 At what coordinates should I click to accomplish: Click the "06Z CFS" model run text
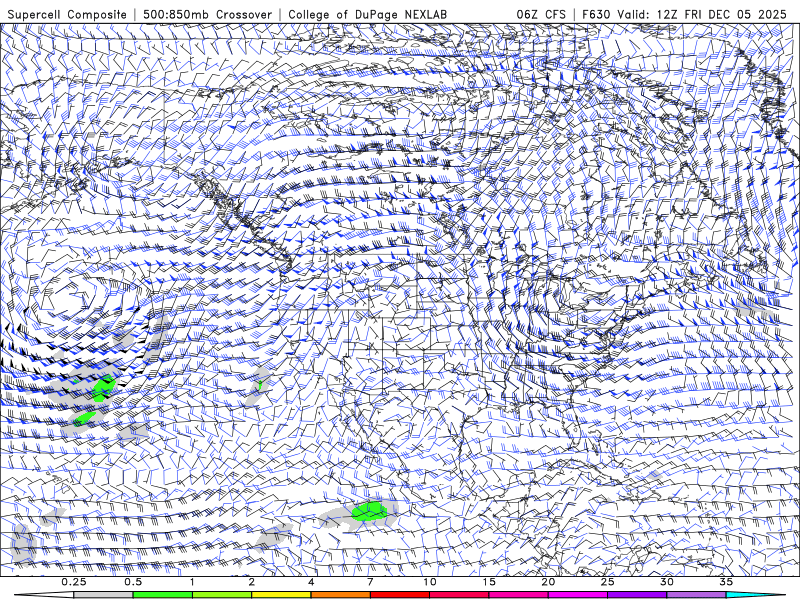tap(541, 14)
